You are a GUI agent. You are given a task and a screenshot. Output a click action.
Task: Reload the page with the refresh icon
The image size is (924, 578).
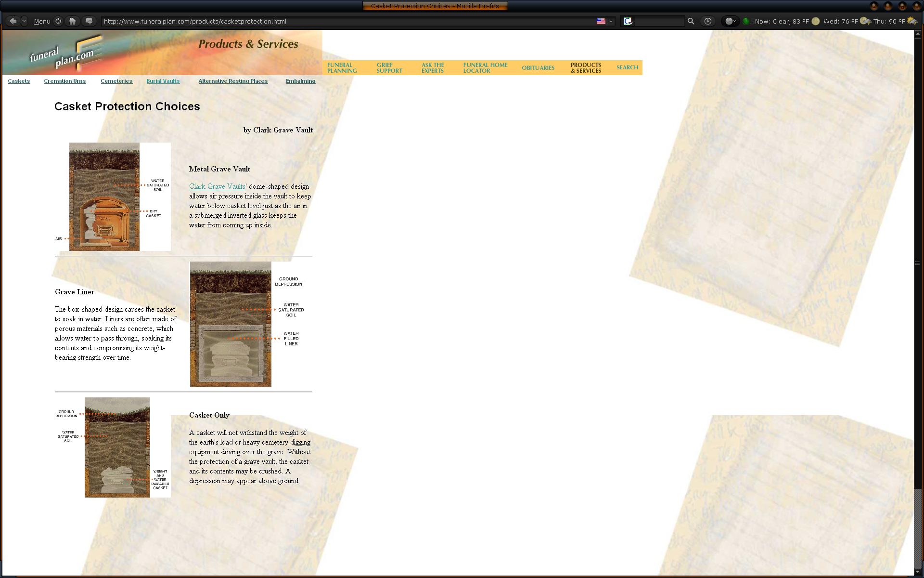58,21
